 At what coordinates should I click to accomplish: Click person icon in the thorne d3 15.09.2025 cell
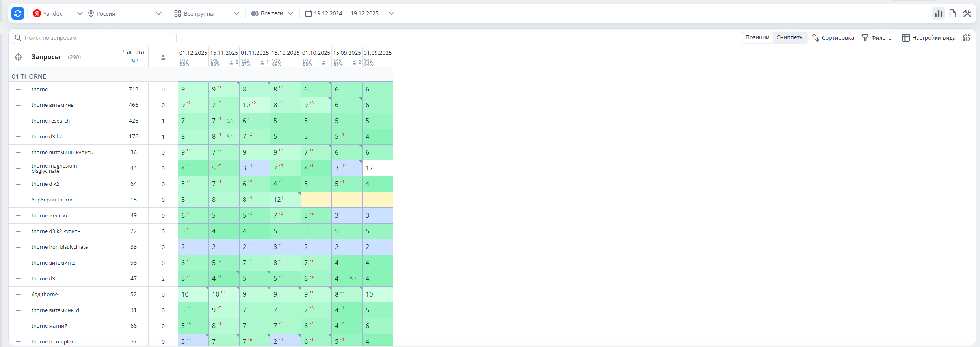[x=351, y=278]
